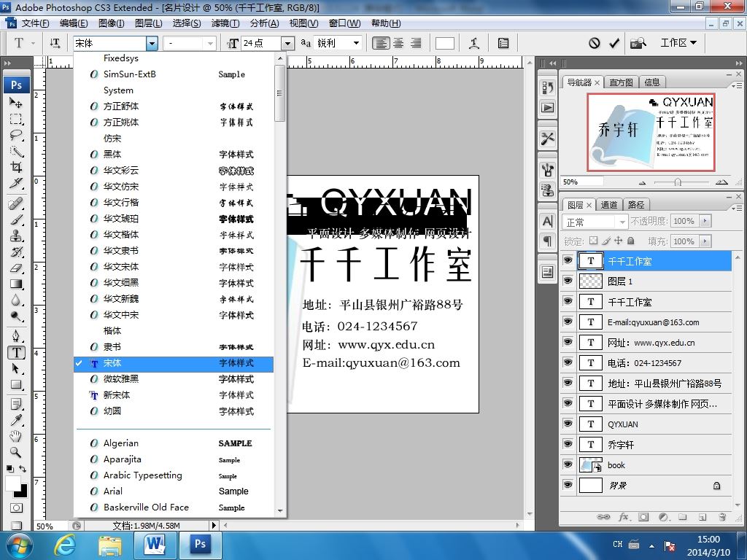
Task: Select the Blur tool
Action: click(16, 300)
